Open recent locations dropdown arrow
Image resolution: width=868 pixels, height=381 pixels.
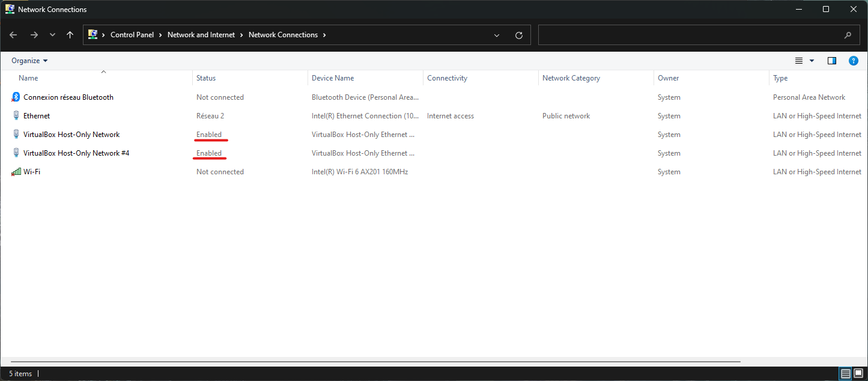(x=52, y=35)
